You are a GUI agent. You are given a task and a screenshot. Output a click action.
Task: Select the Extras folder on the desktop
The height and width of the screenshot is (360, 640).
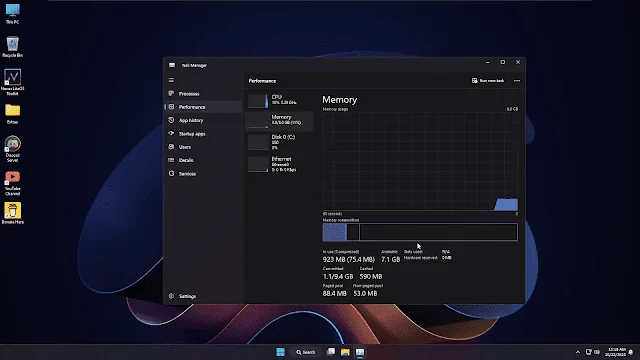(x=12, y=114)
